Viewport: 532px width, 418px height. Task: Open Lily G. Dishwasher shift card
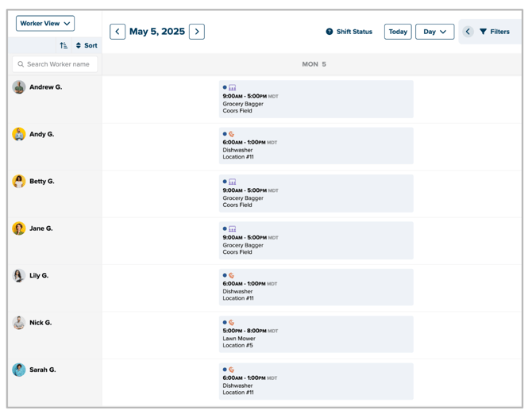point(316,287)
